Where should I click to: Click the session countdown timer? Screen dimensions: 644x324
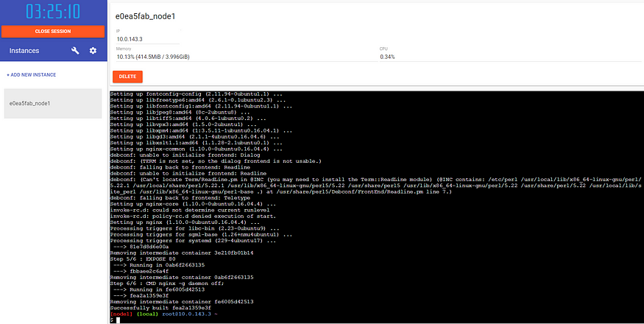(x=53, y=12)
